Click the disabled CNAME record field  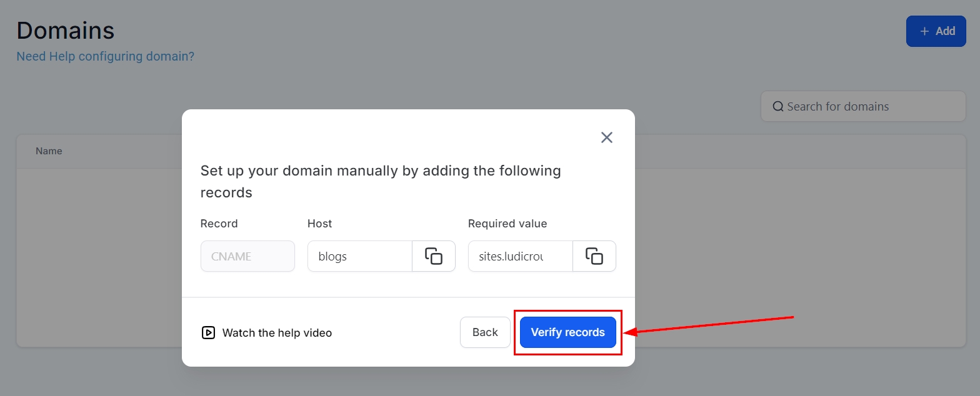click(x=247, y=256)
